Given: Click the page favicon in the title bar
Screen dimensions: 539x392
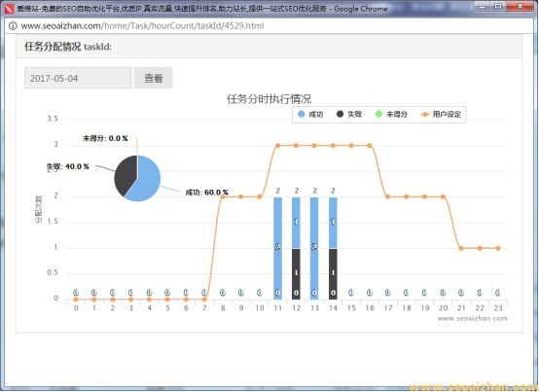Looking at the screenshot, I should pos(10,9).
